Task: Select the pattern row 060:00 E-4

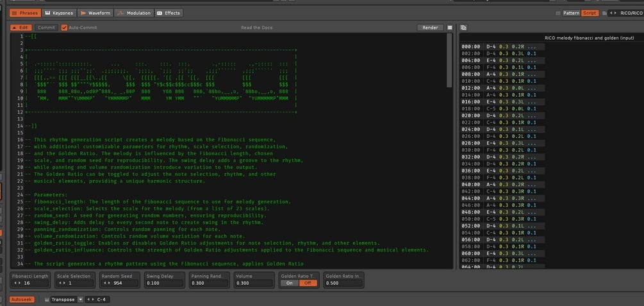Action: [503, 253]
